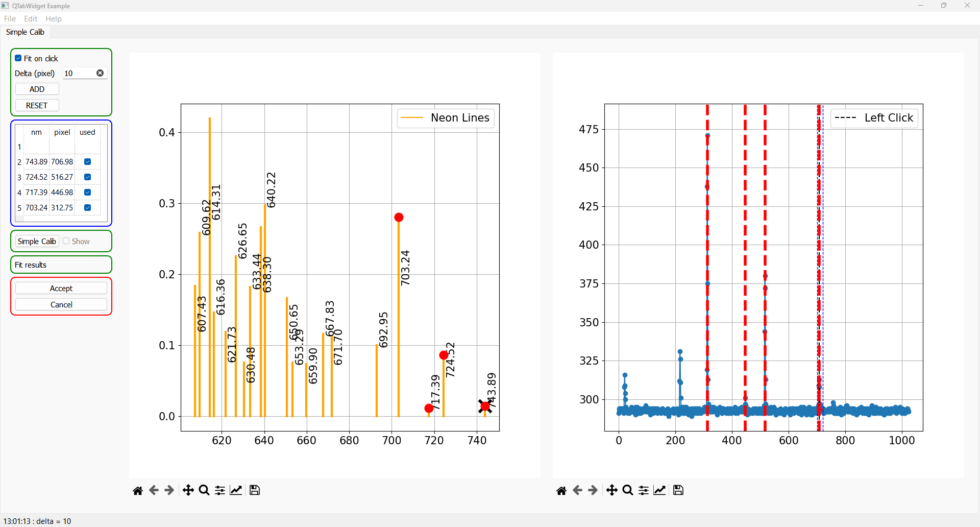Click the ADD button
980x527 pixels.
pyautogui.click(x=37, y=89)
